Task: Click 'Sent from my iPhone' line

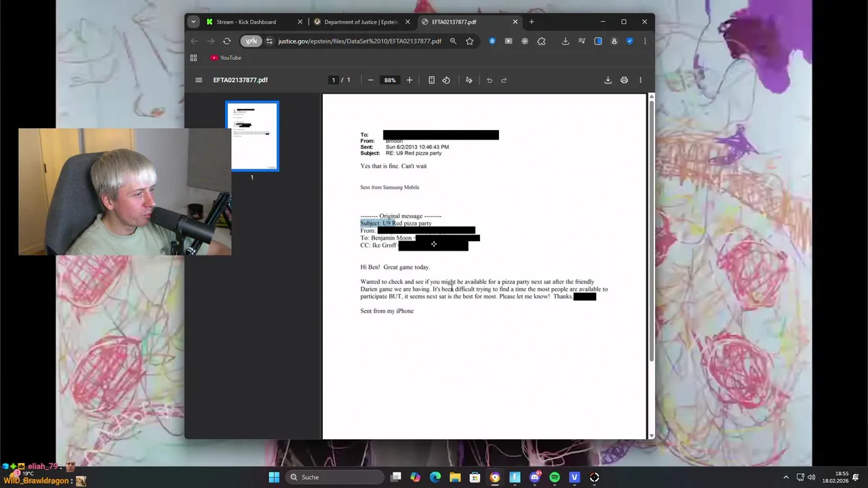Action: point(387,311)
